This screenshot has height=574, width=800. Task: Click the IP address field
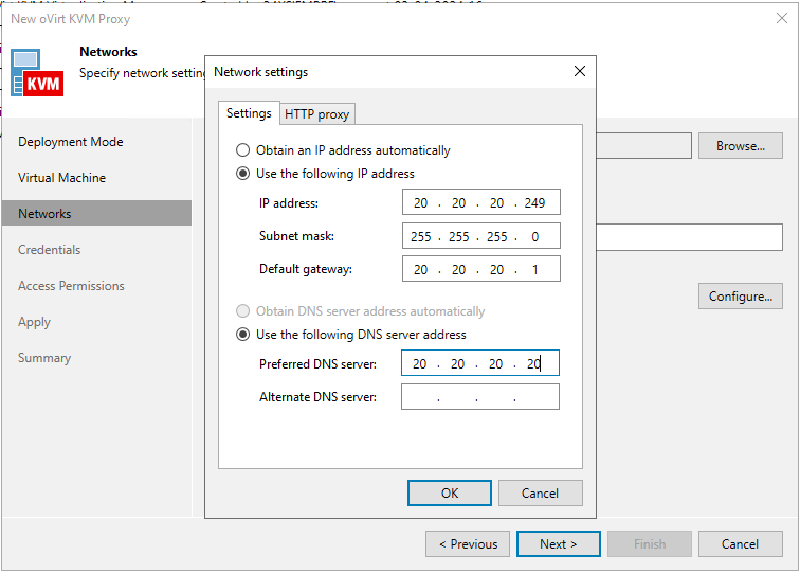coord(481,203)
